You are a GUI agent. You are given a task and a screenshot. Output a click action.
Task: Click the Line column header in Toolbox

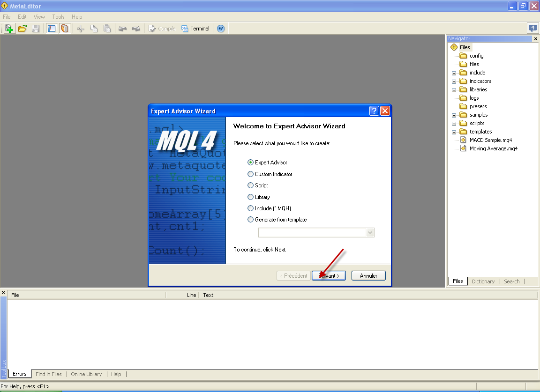(182, 295)
